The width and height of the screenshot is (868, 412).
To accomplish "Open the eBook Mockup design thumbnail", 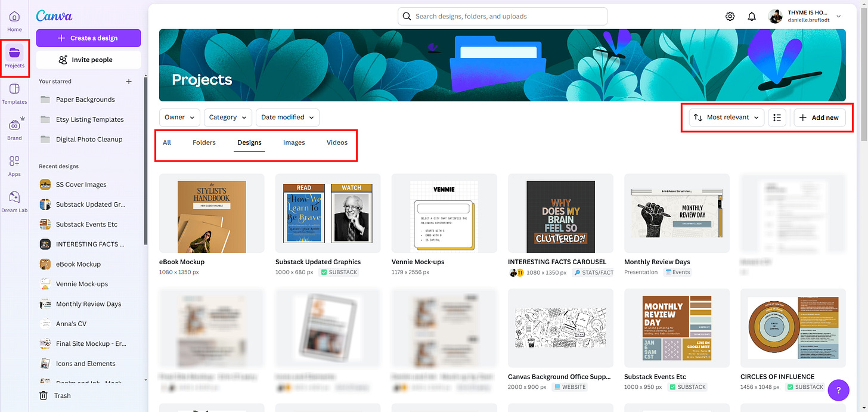I will [212, 213].
